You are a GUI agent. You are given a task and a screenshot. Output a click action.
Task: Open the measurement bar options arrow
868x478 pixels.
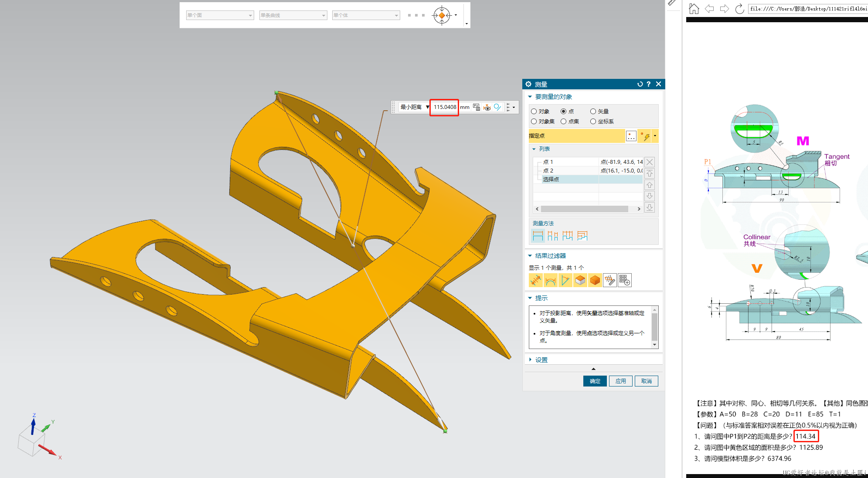(x=514, y=107)
